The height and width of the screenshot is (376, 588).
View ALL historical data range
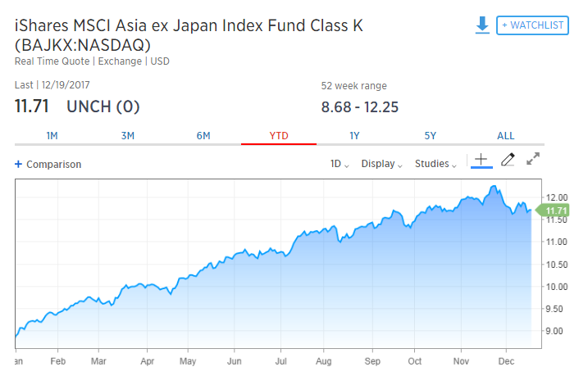click(x=506, y=135)
